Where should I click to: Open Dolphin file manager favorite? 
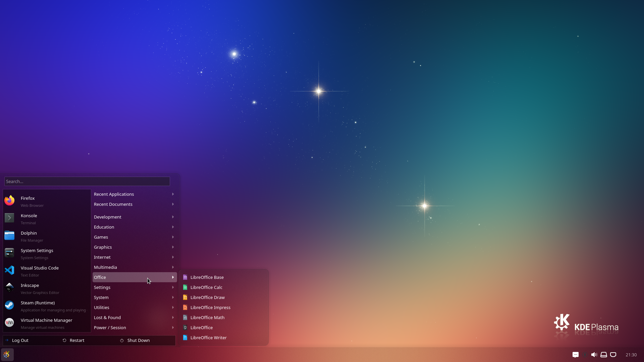click(x=47, y=236)
